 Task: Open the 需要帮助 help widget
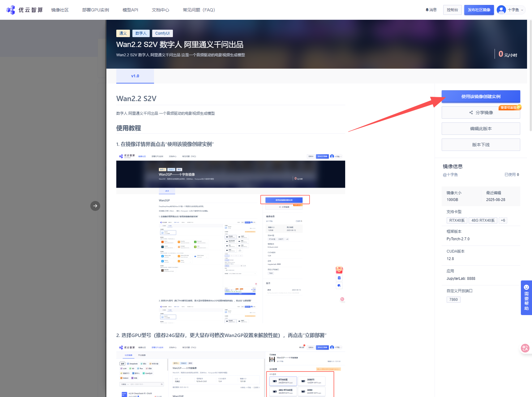[x=526, y=298]
